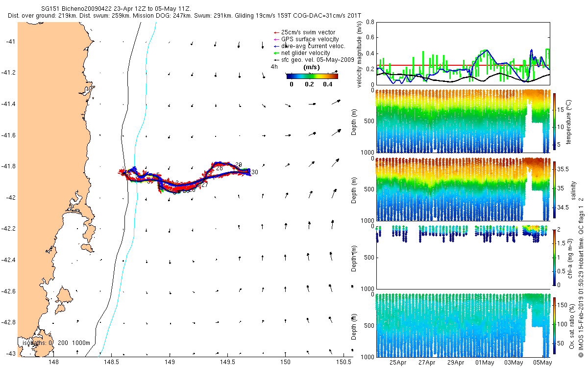The image size is (588, 368).
Task: Click the salinity colorbar
Action: 554,190
